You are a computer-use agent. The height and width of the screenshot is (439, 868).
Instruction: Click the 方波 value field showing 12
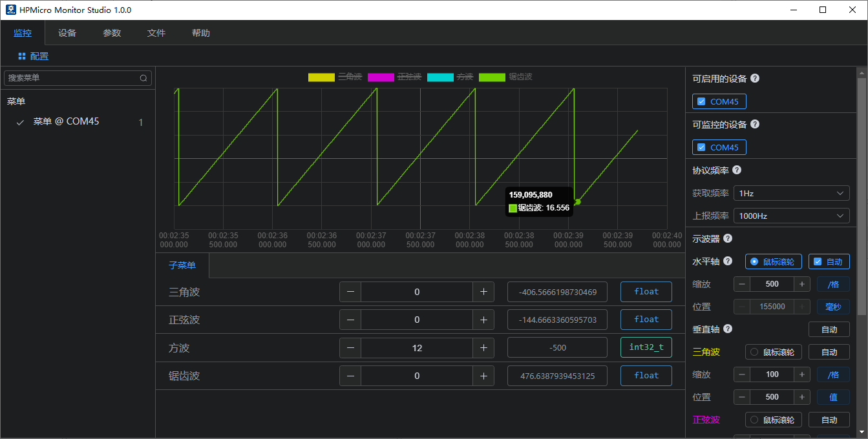(x=417, y=348)
